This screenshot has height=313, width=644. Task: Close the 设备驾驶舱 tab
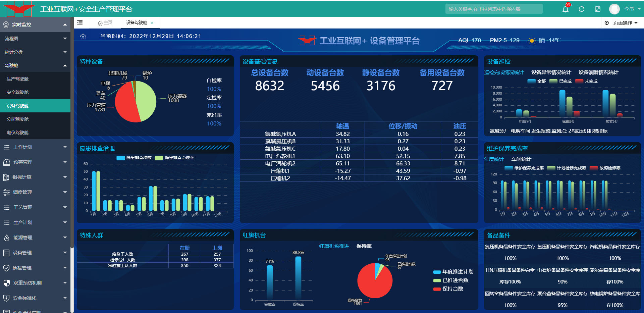click(152, 23)
